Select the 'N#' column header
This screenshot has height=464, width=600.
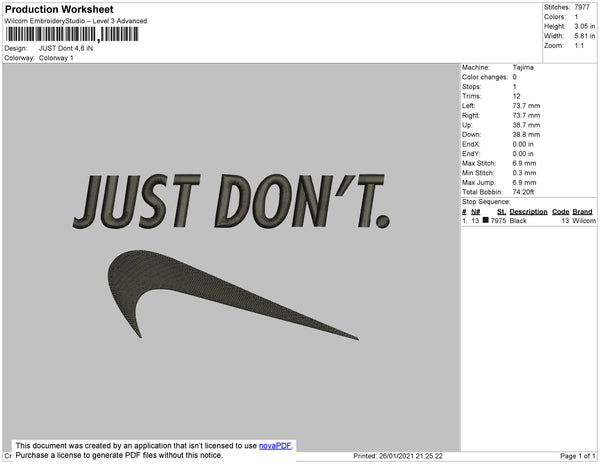tap(475, 212)
